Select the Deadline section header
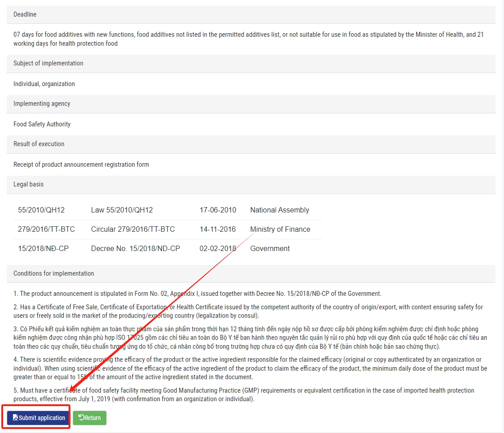Viewport: 504px width, 433px height. pyautogui.click(x=251, y=14)
